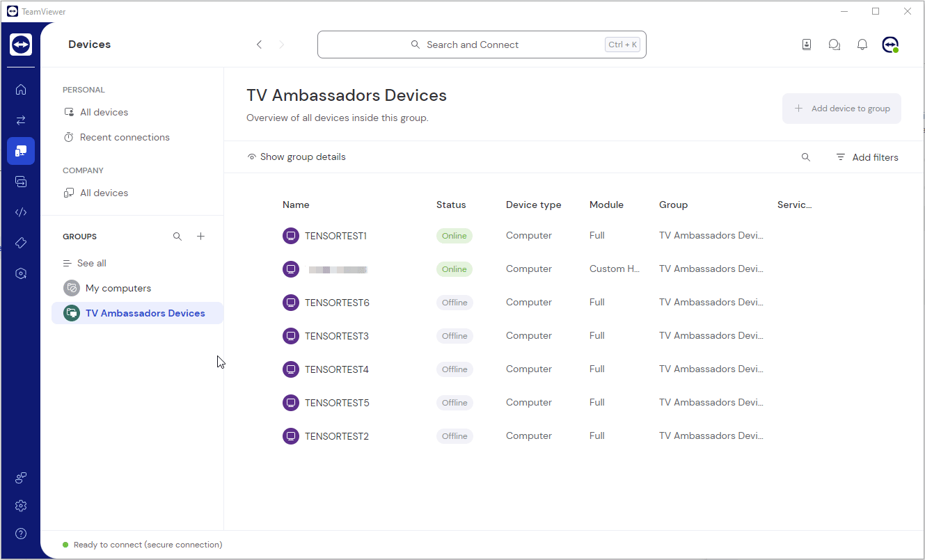Sort by Status column header
The height and width of the screenshot is (560, 925).
click(x=451, y=205)
